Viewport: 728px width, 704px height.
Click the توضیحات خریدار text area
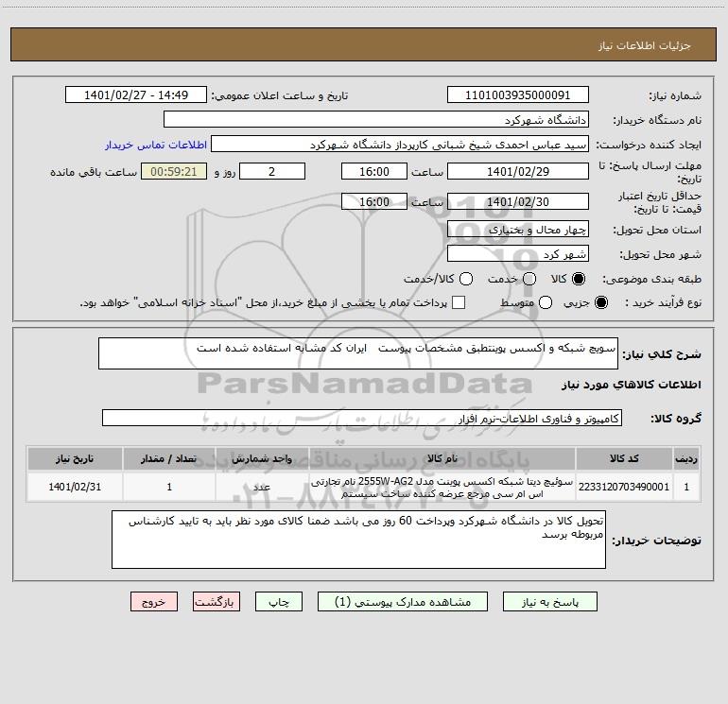click(358, 540)
